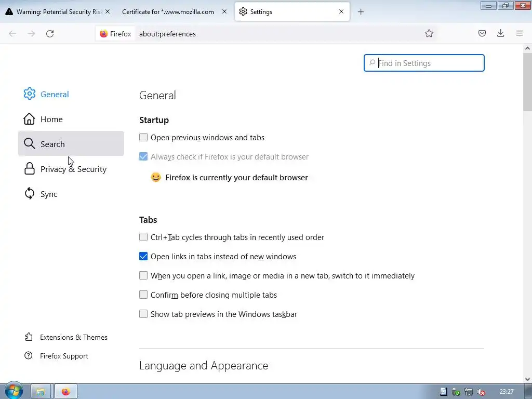
Task: Click 'Firefox is currently your default browser' text
Action: pos(236,178)
